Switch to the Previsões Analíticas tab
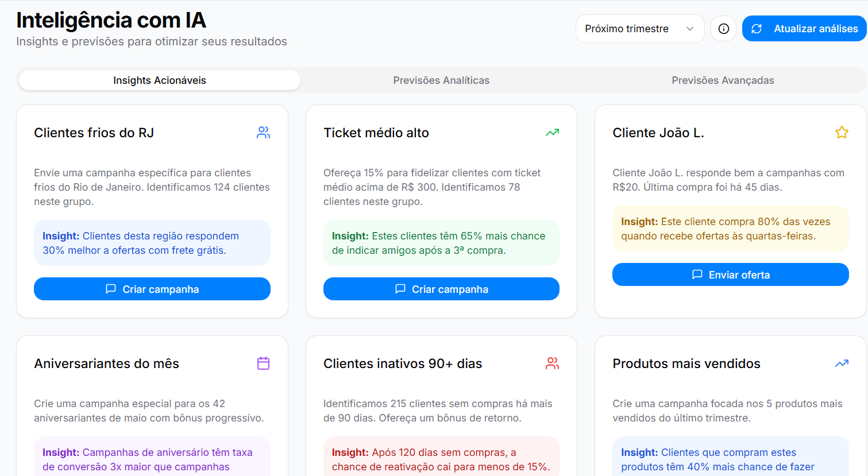 441,80
